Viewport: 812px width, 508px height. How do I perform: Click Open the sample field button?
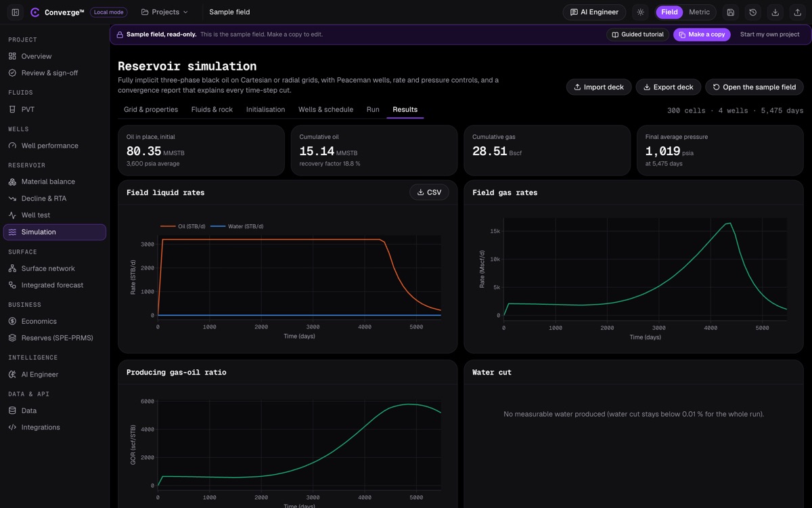point(754,87)
